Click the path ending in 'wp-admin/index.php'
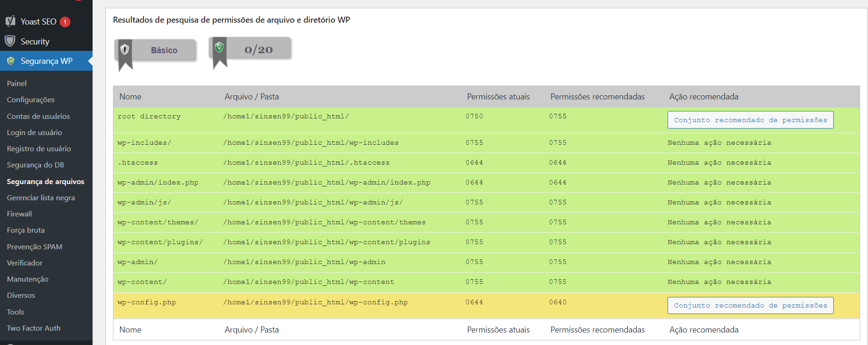This screenshot has width=868, height=345. coord(327,182)
